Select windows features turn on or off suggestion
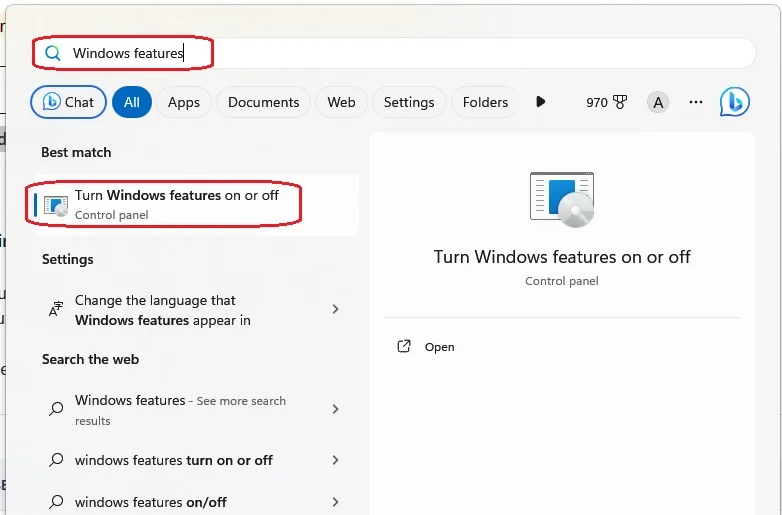 (196, 460)
